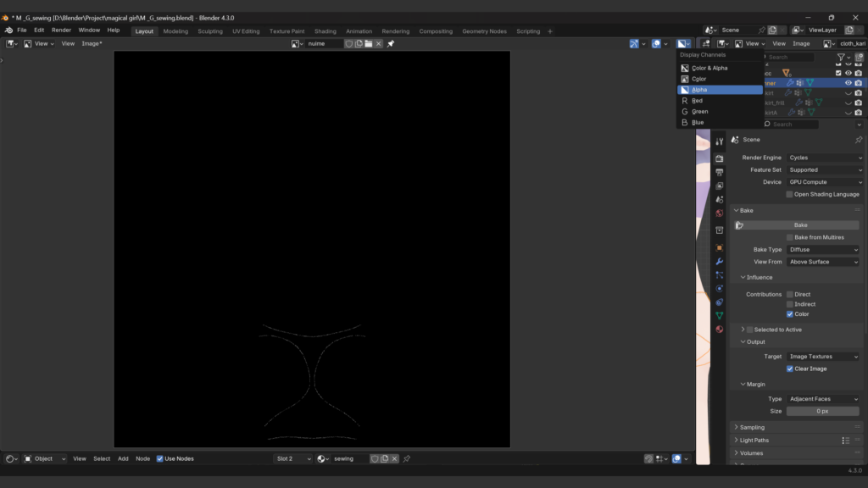This screenshot has width=868, height=488.
Task: Select Red channel from Display Channels
Action: pos(698,101)
